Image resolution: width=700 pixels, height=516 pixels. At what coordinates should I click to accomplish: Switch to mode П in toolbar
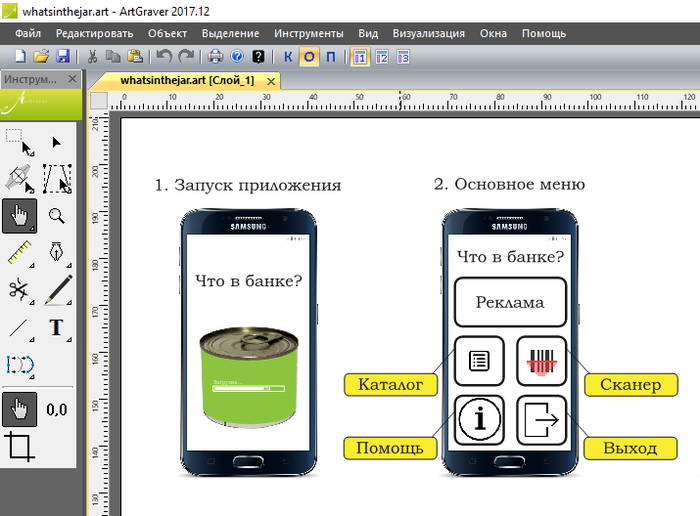point(330,57)
